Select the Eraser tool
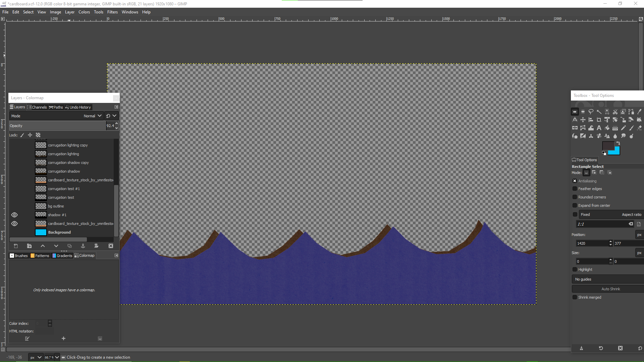 click(x=639, y=128)
